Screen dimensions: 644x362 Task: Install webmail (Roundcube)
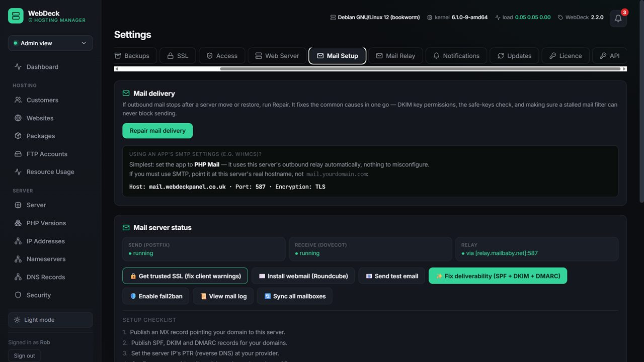303,276
